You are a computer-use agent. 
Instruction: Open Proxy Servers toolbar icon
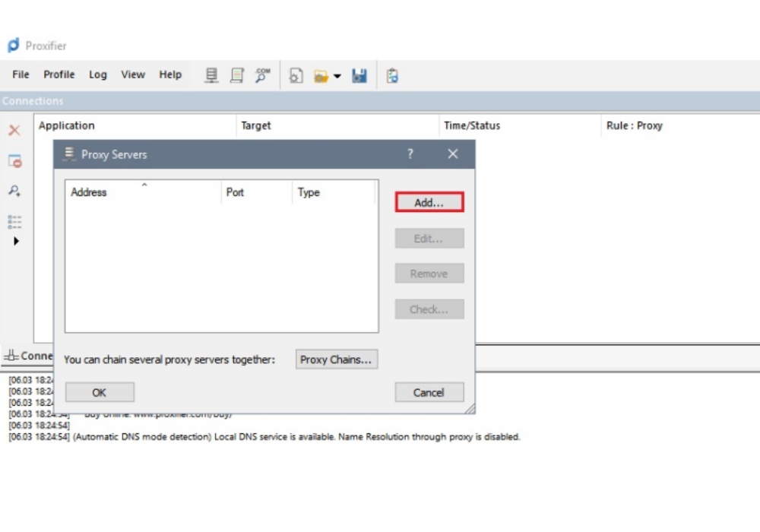pos(211,75)
